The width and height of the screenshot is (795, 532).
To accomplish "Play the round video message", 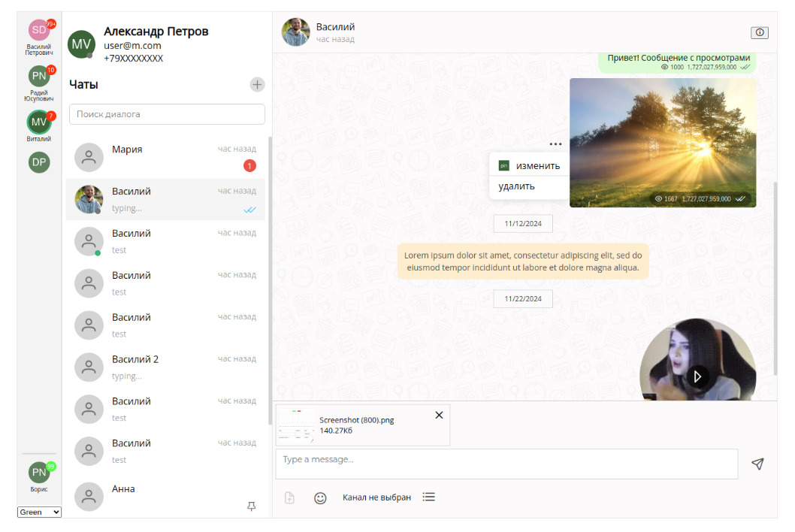I will (697, 376).
